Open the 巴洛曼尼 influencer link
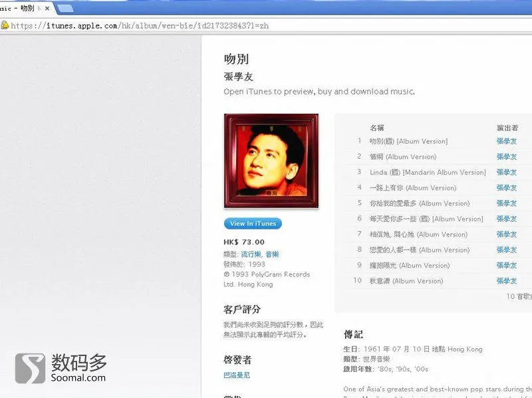532x398 pixels. tap(237, 375)
